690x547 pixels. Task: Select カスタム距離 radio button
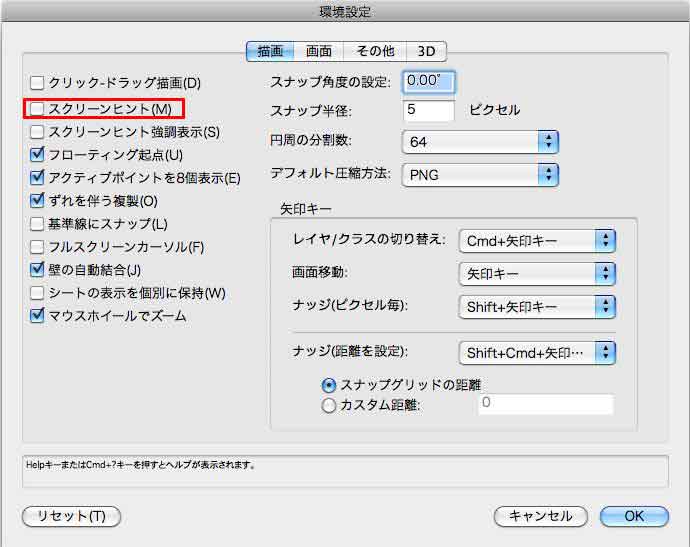[329, 405]
